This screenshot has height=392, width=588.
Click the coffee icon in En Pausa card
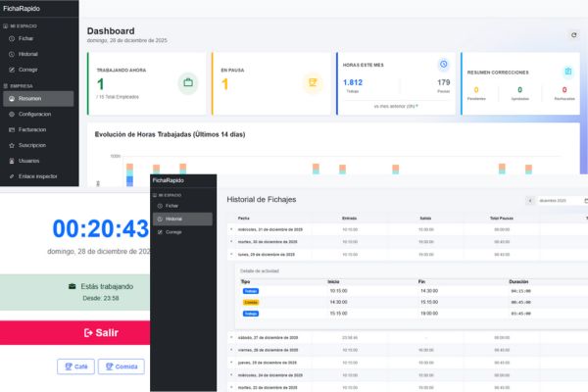coord(312,83)
